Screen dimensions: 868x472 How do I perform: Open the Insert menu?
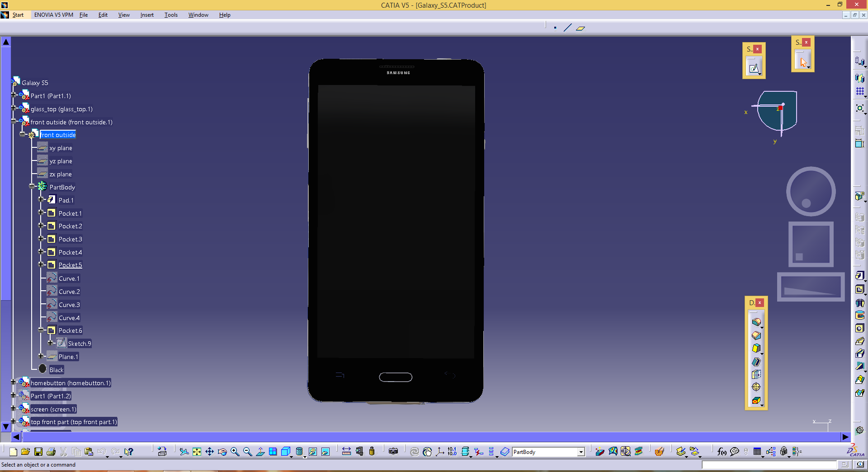147,15
